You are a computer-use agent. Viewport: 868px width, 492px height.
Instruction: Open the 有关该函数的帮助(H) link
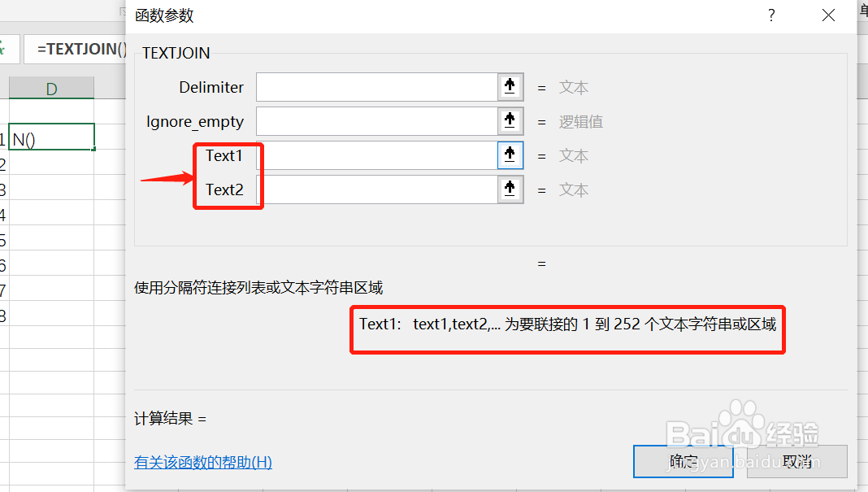(x=203, y=462)
